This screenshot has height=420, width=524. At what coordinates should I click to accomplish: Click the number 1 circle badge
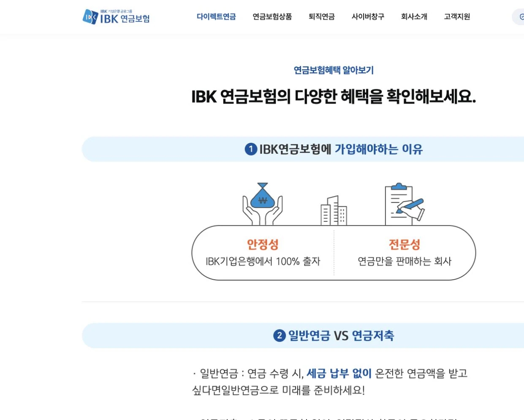pos(251,149)
